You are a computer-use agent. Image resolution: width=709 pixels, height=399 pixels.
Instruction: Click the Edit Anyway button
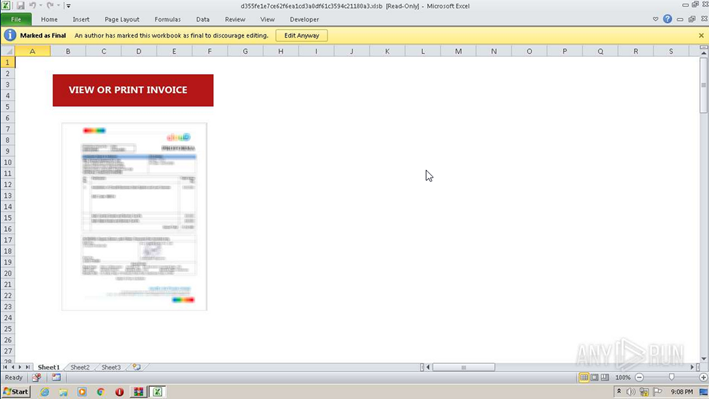pos(302,35)
